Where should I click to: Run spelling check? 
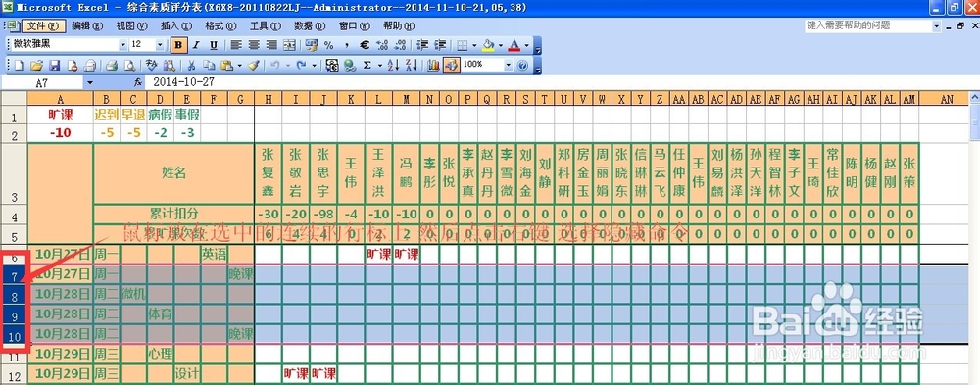[151, 65]
